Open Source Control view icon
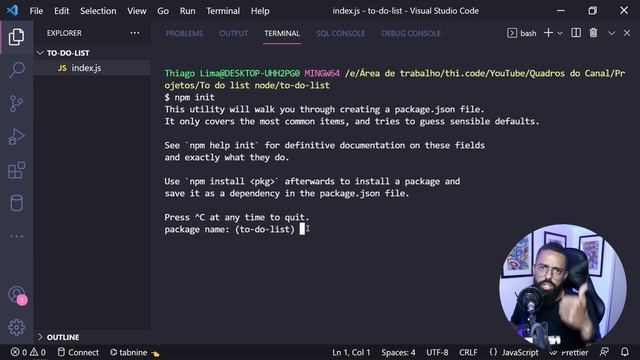 16,104
